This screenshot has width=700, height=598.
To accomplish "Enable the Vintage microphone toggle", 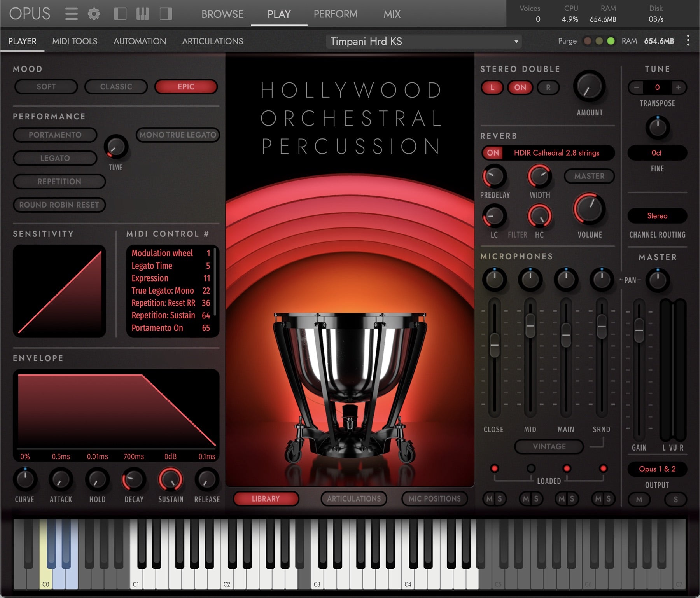I will click(x=549, y=447).
